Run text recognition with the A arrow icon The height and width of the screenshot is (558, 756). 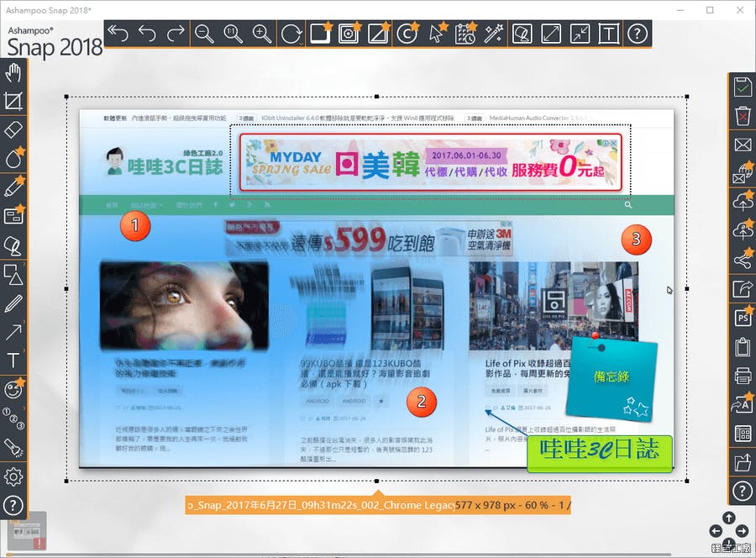click(743, 404)
